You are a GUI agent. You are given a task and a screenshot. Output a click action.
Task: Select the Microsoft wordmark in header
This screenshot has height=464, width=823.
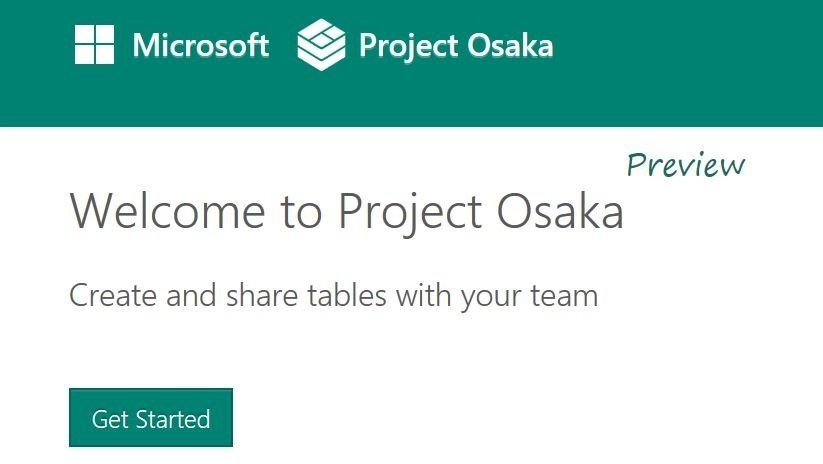(x=201, y=45)
